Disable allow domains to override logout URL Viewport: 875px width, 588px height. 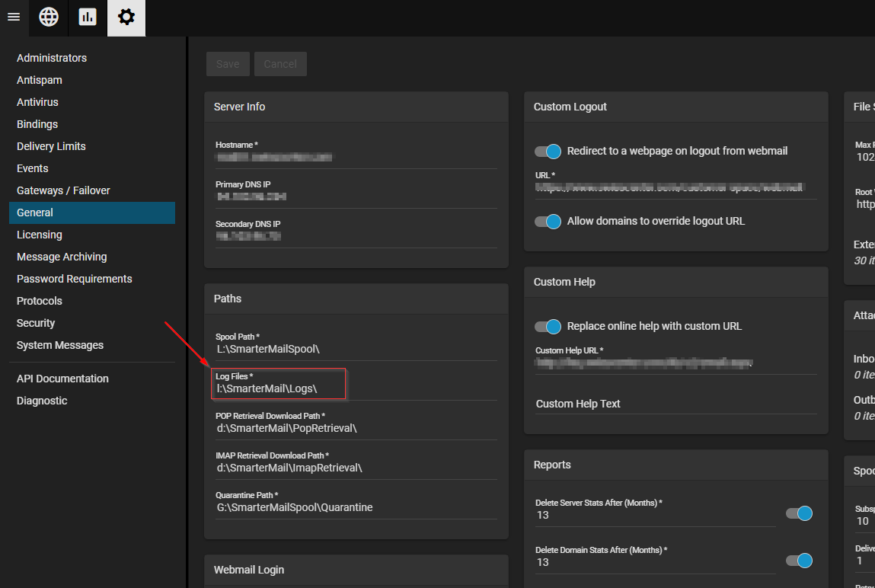[x=548, y=222]
